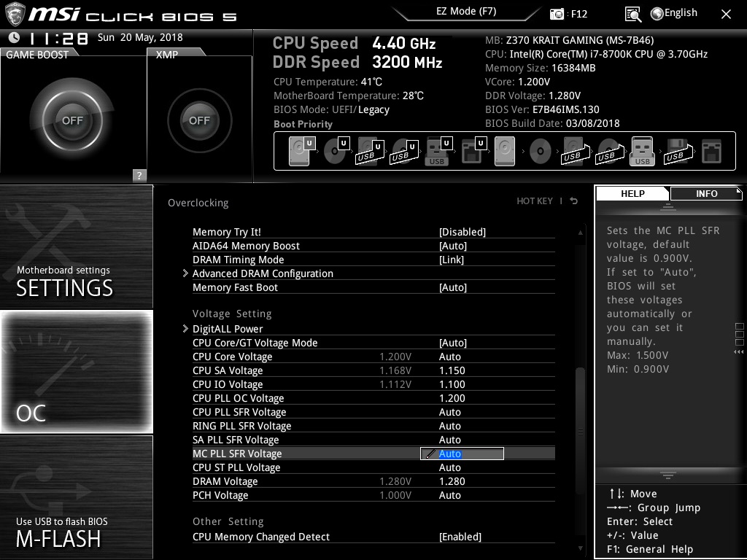The height and width of the screenshot is (560, 747).
Task: Open the question mark help icon under Game Boost
Action: [x=139, y=175]
